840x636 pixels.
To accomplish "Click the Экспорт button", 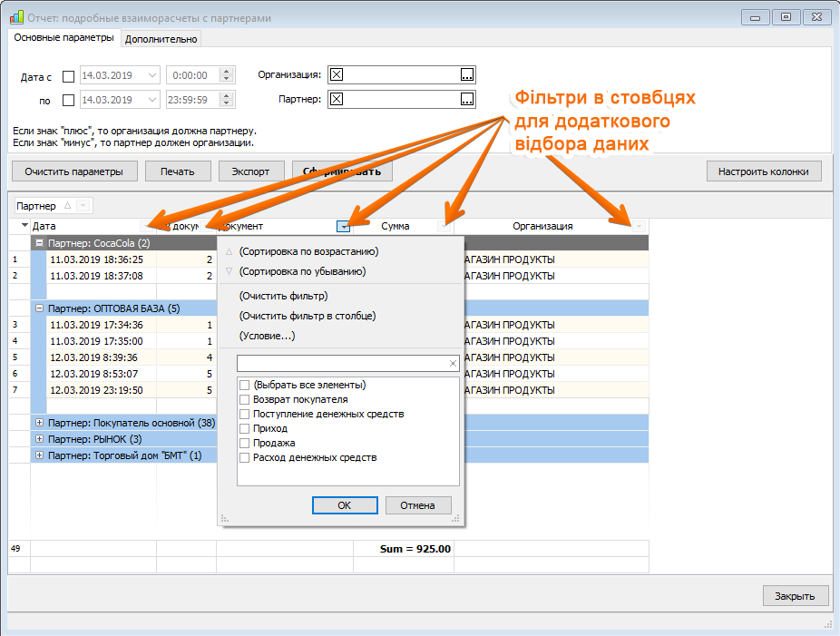I will 250,171.
